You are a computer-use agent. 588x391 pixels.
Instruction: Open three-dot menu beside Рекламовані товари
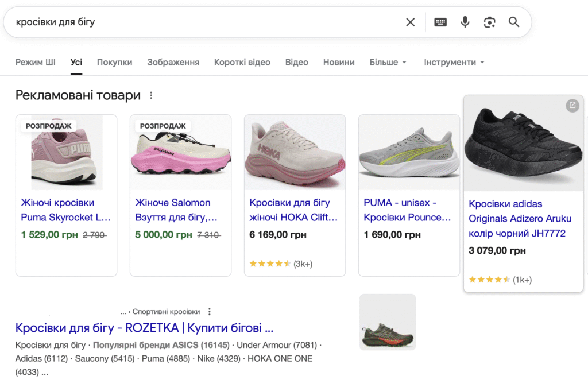[152, 95]
